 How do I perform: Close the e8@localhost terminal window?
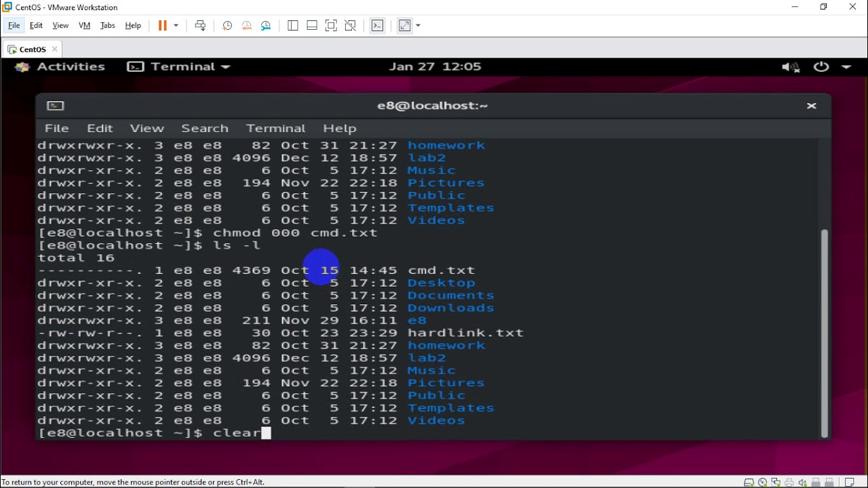[811, 106]
